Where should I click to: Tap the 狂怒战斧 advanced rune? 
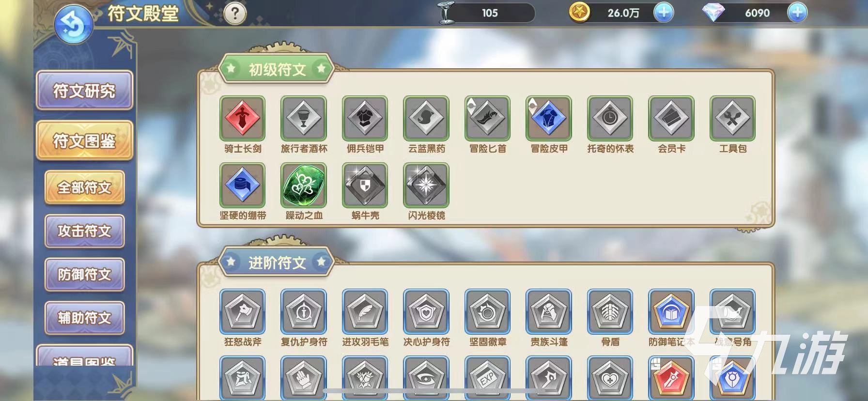242,311
